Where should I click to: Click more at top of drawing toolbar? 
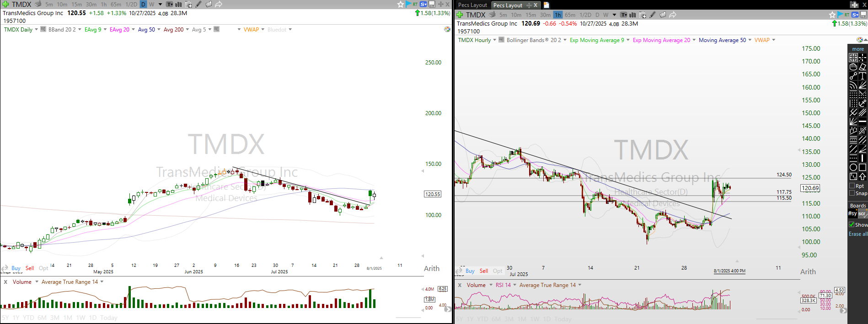(x=858, y=49)
